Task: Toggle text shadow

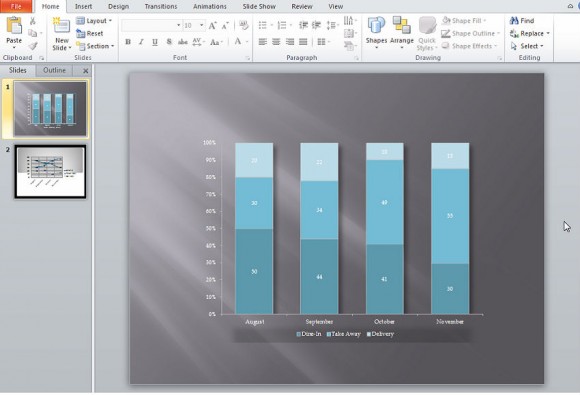Action: pos(169,42)
